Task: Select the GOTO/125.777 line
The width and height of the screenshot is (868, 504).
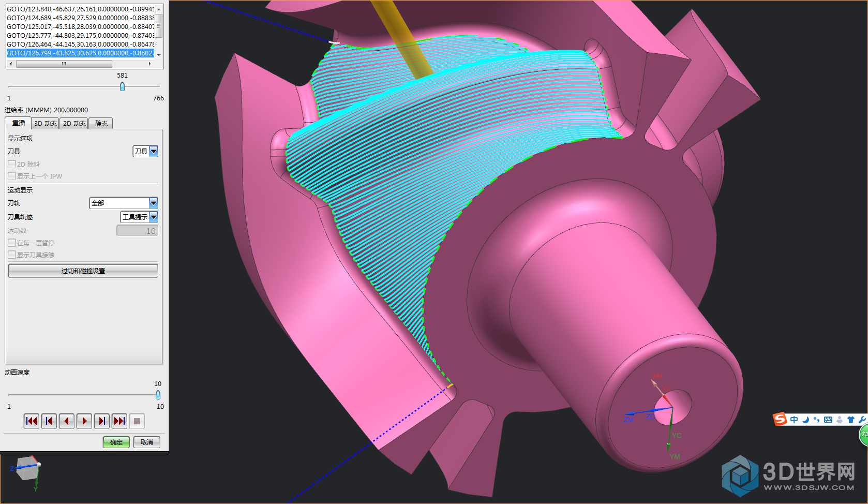Action: [81, 36]
